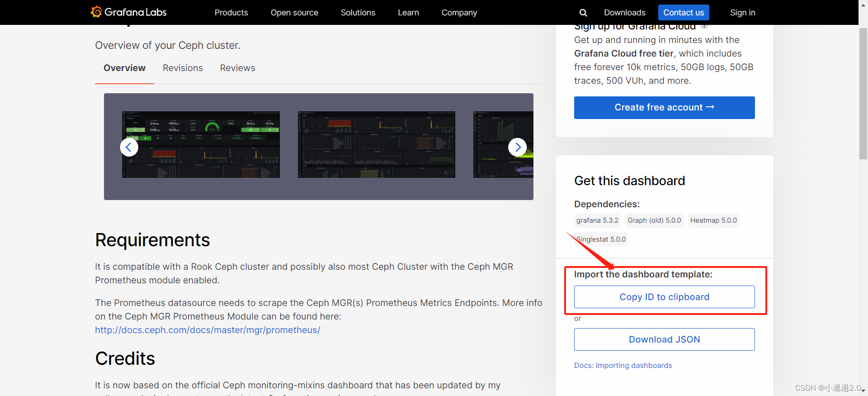
Task: Click the Credits heading
Action: tap(125, 358)
